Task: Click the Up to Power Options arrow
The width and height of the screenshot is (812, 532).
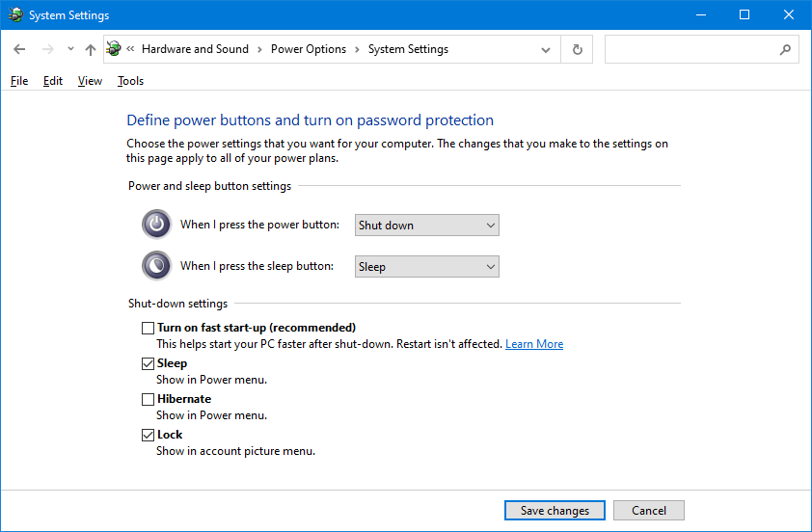Action: [x=91, y=49]
